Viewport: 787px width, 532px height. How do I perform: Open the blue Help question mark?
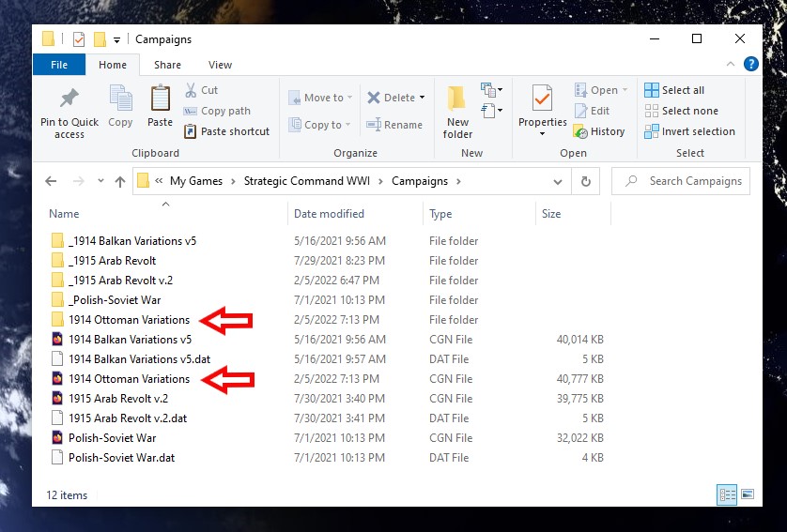tap(751, 64)
